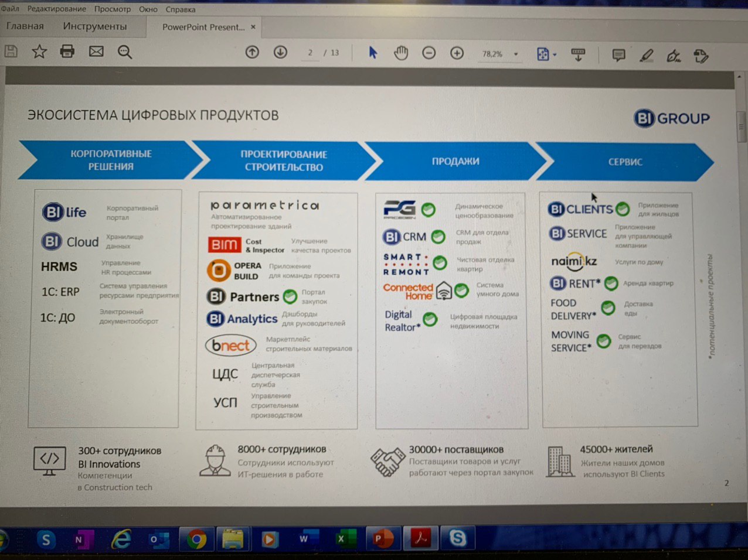This screenshot has height=560, width=748.
Task: Click the ЦДС label
Action: 225,374
